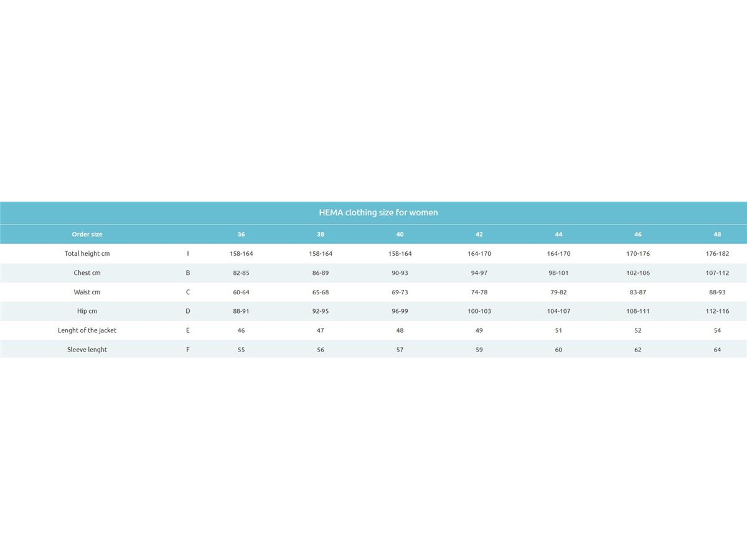Click the 'Chest cm' row label
747x560 pixels.
(87, 273)
